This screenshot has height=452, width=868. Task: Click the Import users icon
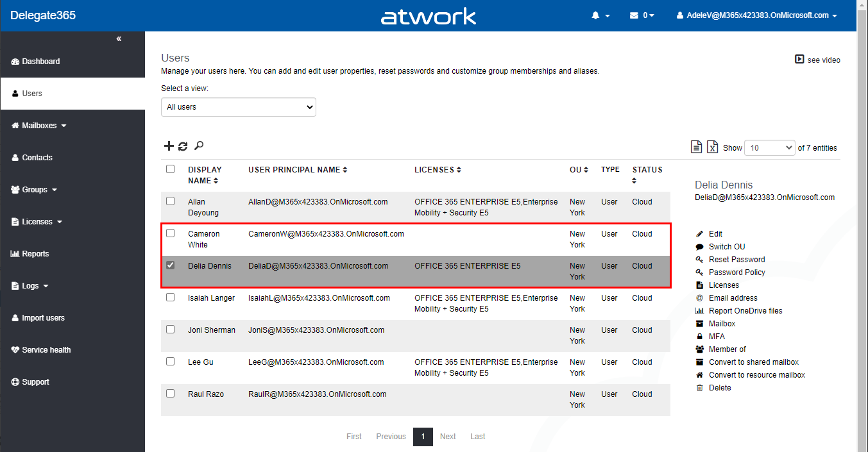coord(15,318)
